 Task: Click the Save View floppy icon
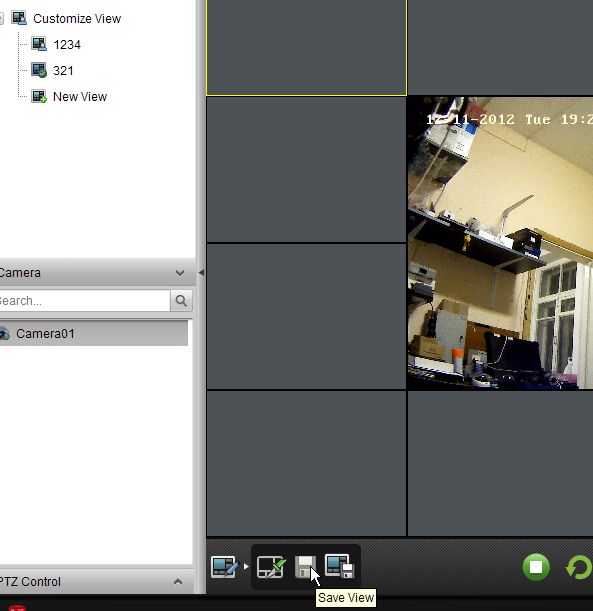pos(305,567)
